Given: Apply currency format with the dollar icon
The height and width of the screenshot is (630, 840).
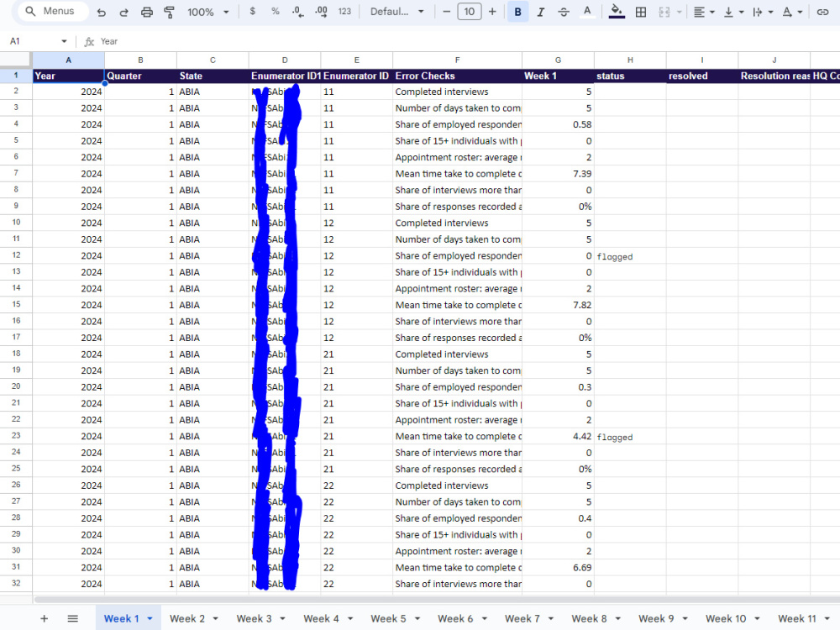Looking at the screenshot, I should [253, 12].
